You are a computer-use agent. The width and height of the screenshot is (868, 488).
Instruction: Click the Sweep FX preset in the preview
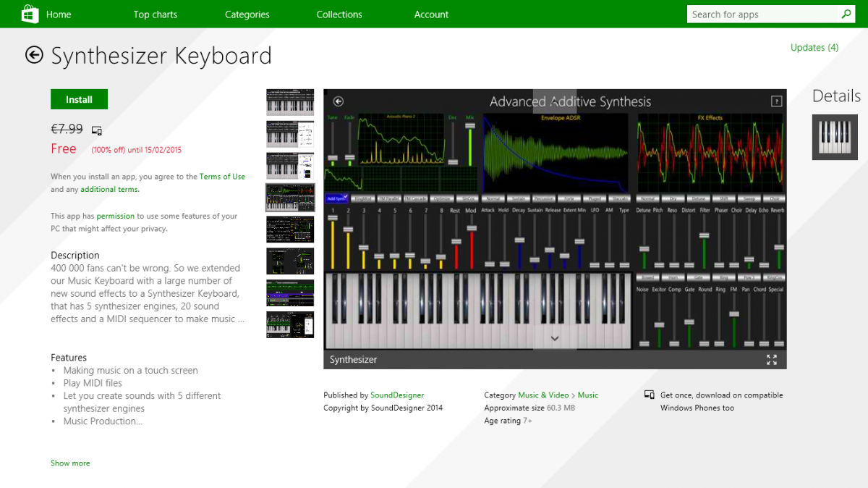pyautogui.click(x=749, y=198)
